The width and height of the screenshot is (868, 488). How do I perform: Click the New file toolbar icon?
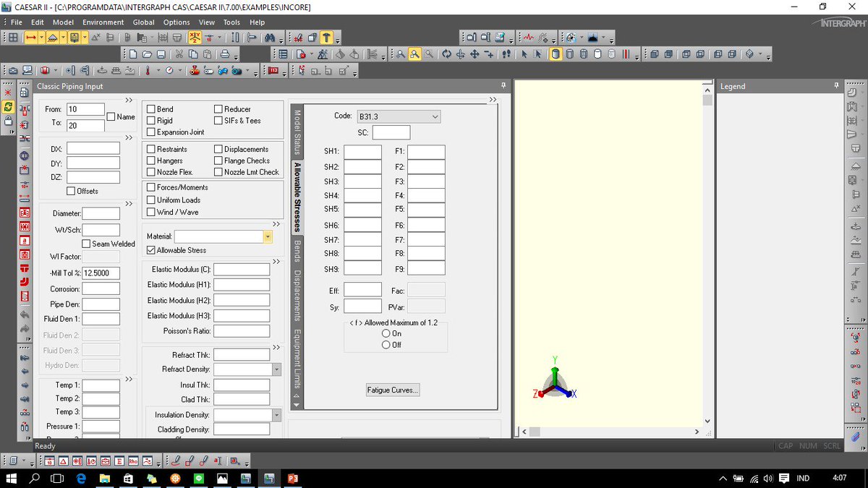(133, 54)
